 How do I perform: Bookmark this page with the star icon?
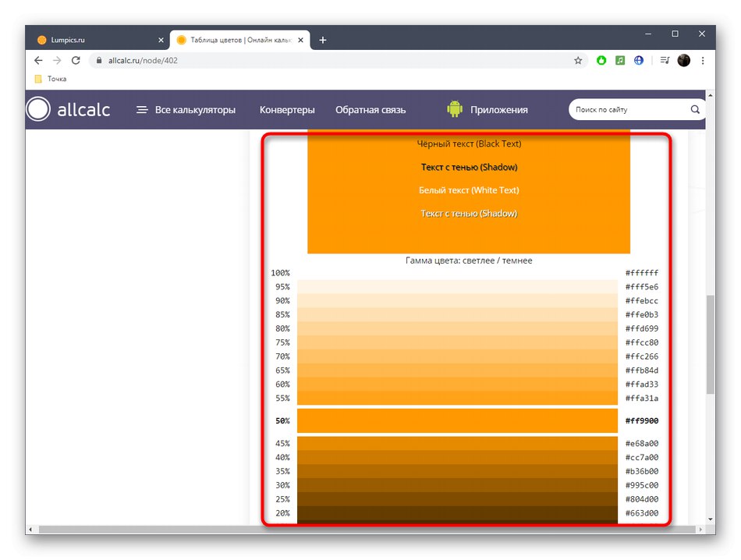[x=577, y=61]
